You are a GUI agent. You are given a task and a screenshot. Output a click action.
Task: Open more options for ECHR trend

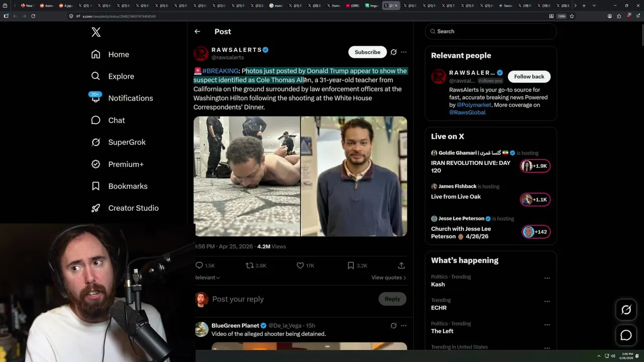pyautogui.click(x=547, y=302)
